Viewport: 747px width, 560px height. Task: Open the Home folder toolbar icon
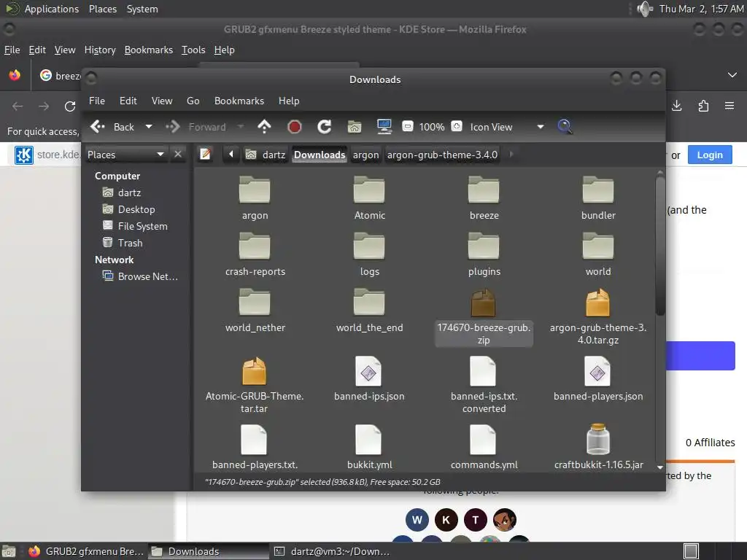coord(354,127)
